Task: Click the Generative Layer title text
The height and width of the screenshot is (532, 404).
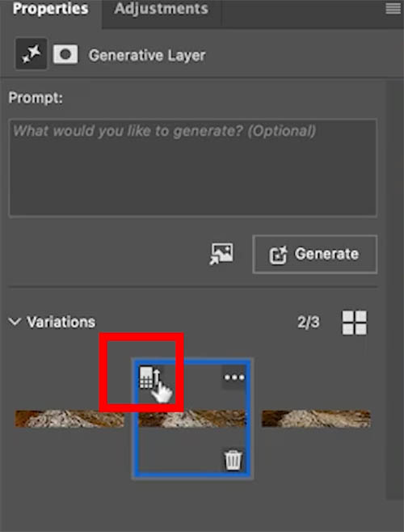Action: point(147,56)
